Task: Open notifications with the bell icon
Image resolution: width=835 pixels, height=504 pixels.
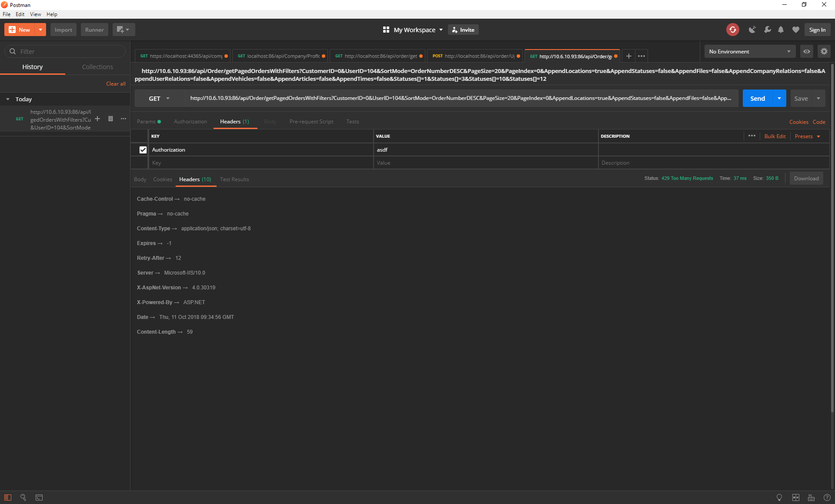Action: 781,30
